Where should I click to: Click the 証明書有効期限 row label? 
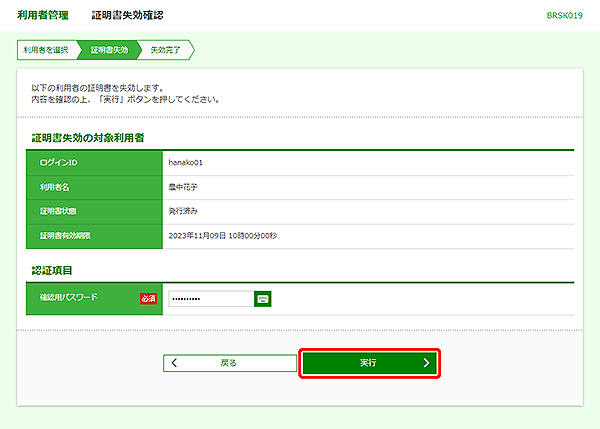[x=65, y=236]
